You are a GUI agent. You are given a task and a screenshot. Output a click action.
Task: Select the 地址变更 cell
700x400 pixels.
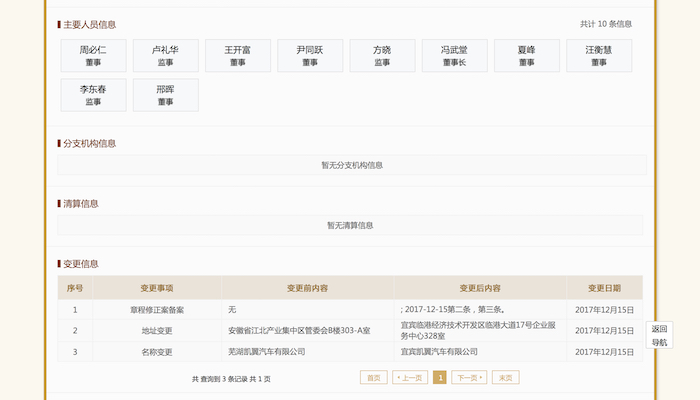click(x=157, y=331)
